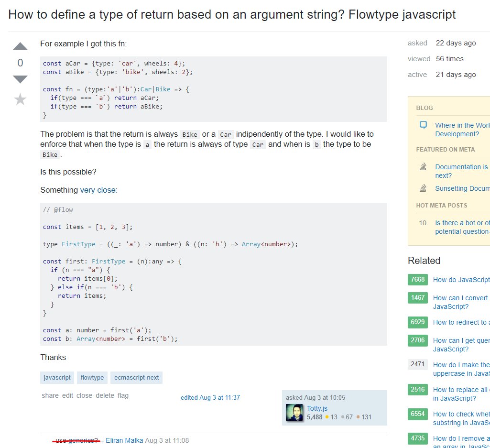This screenshot has height=448, width=490.
Task: Upvote the question with the up arrow
Action: click(20, 46)
